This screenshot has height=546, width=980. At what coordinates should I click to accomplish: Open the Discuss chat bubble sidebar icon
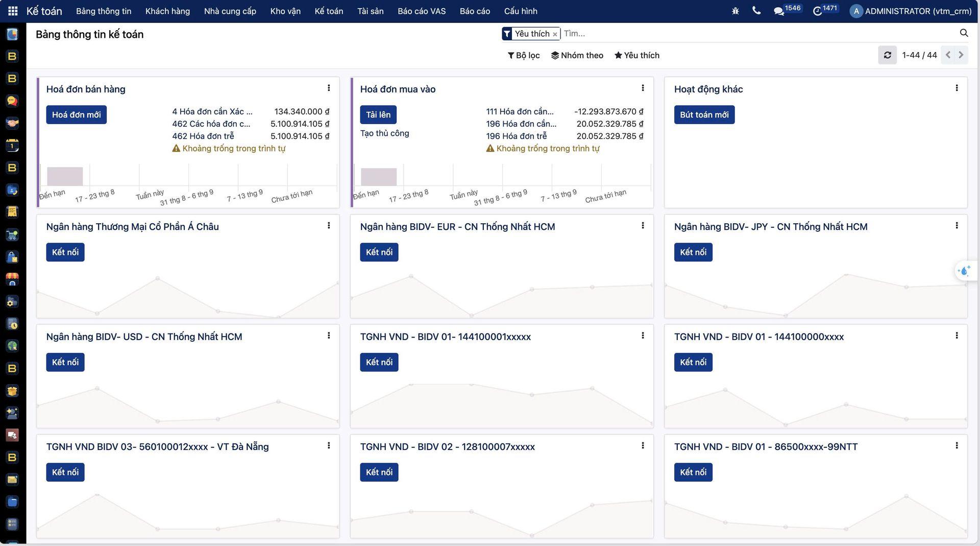click(x=12, y=101)
